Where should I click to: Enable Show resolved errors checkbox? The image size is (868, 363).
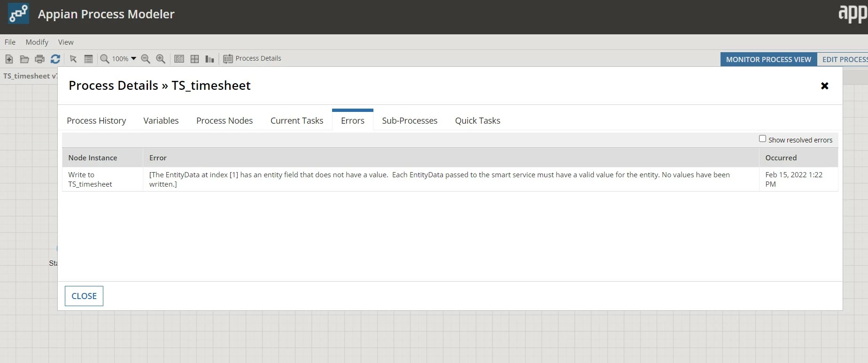762,139
